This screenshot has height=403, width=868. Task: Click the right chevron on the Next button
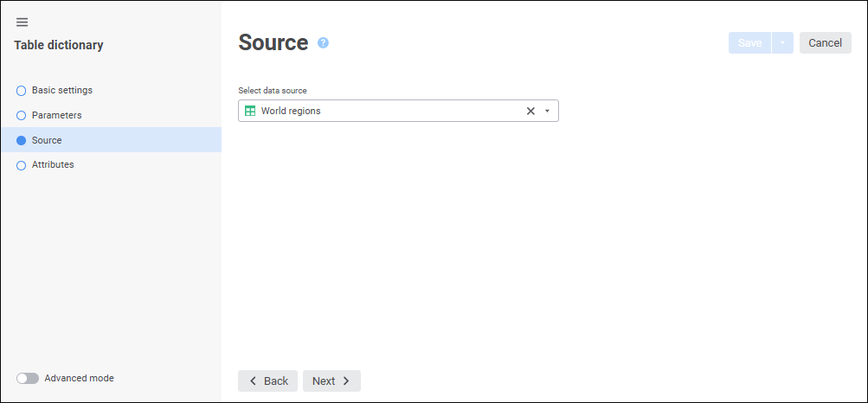coord(346,381)
